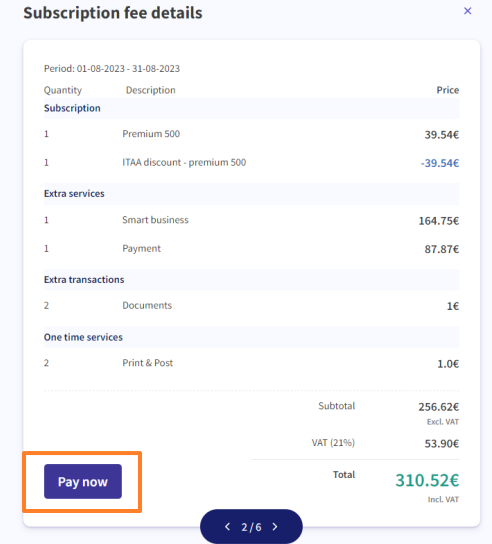Close the Subscription fee details dialog
The width and height of the screenshot is (492, 544).
[467, 11]
